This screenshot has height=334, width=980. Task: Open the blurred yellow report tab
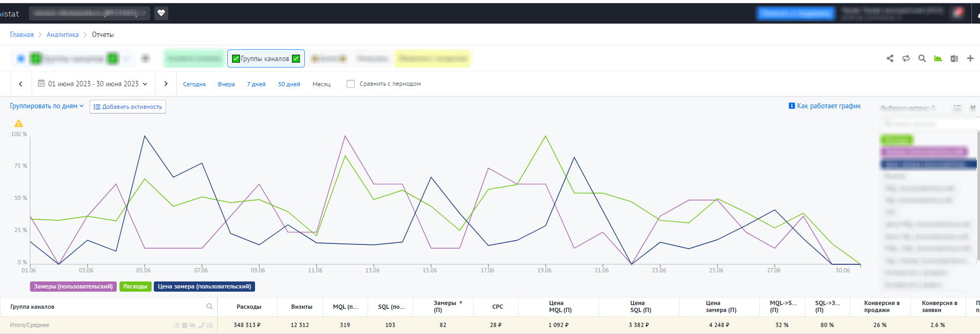coord(433,58)
